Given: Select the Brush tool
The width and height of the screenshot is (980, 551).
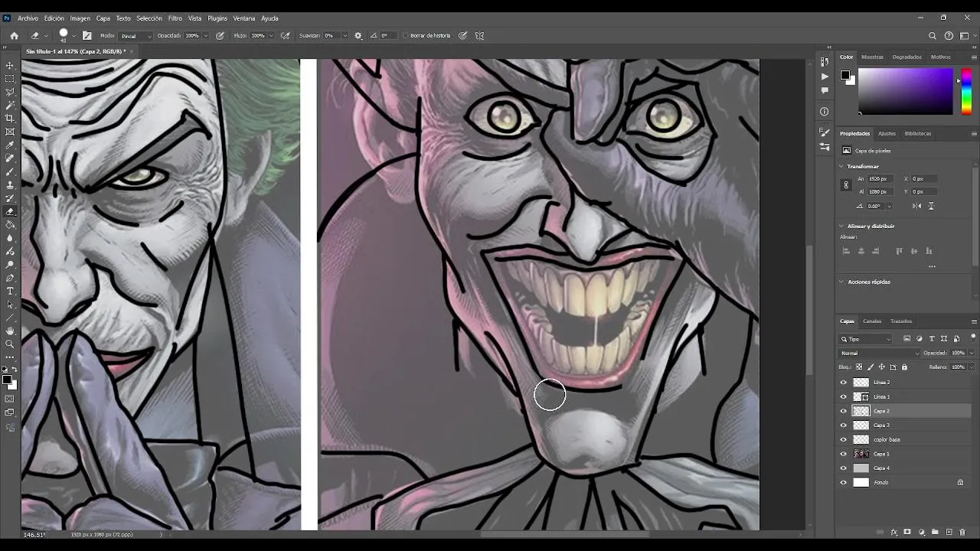Looking at the screenshot, I should [x=10, y=171].
